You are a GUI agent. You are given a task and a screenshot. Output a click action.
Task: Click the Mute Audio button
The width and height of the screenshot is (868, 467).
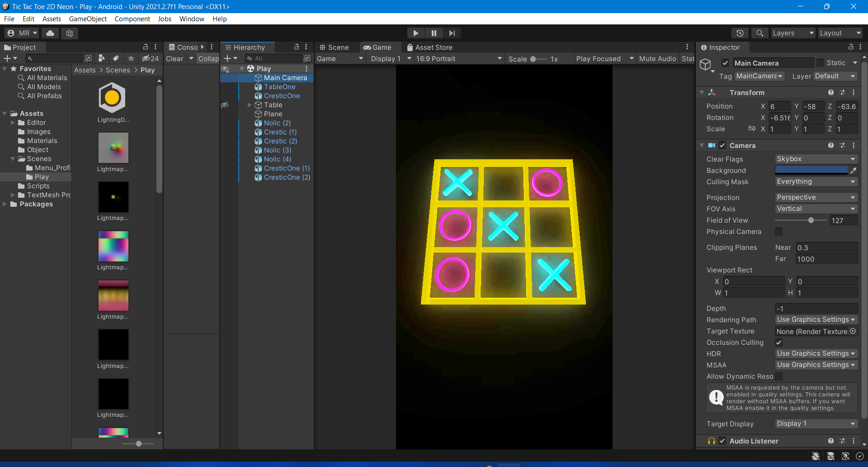(657, 59)
